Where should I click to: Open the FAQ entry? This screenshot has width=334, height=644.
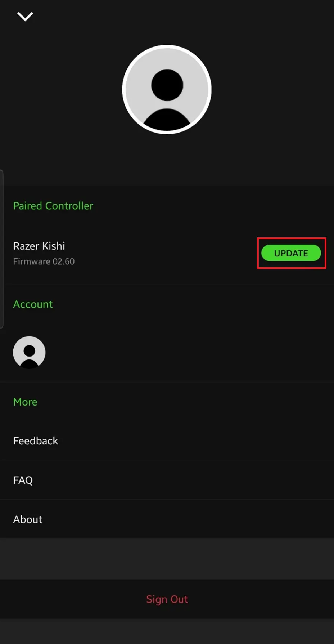tap(23, 480)
